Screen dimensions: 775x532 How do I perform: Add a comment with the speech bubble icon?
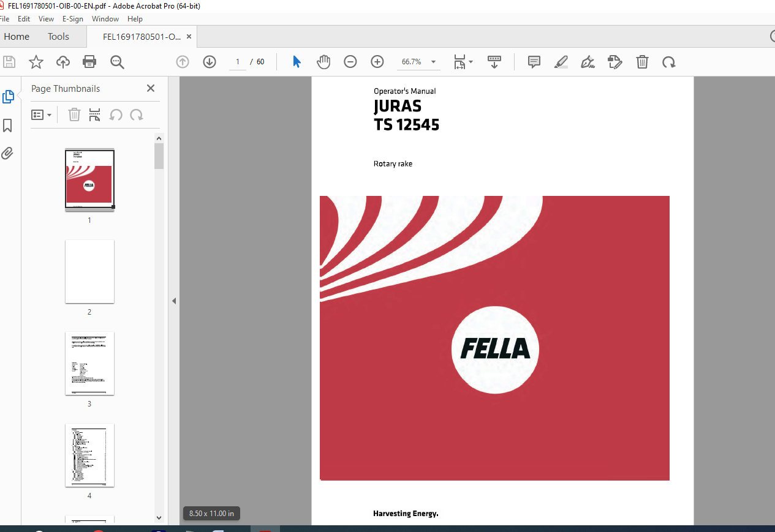coord(534,62)
